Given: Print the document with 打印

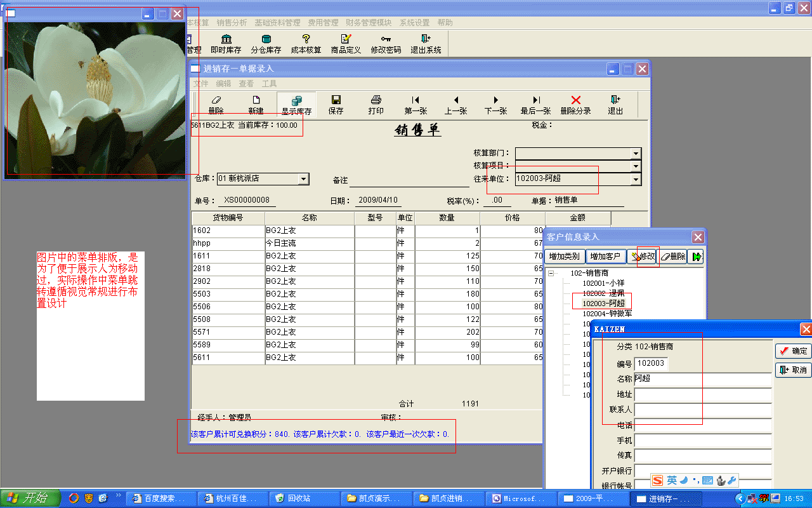Looking at the screenshot, I should pyautogui.click(x=376, y=105).
